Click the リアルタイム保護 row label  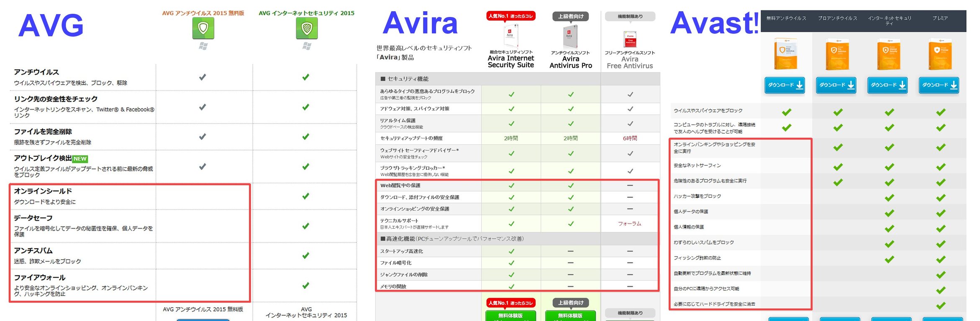(x=398, y=120)
